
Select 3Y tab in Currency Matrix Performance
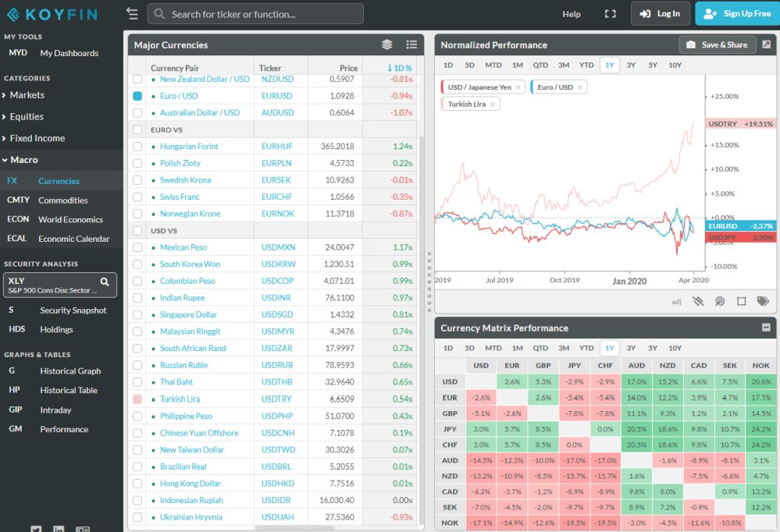631,348
